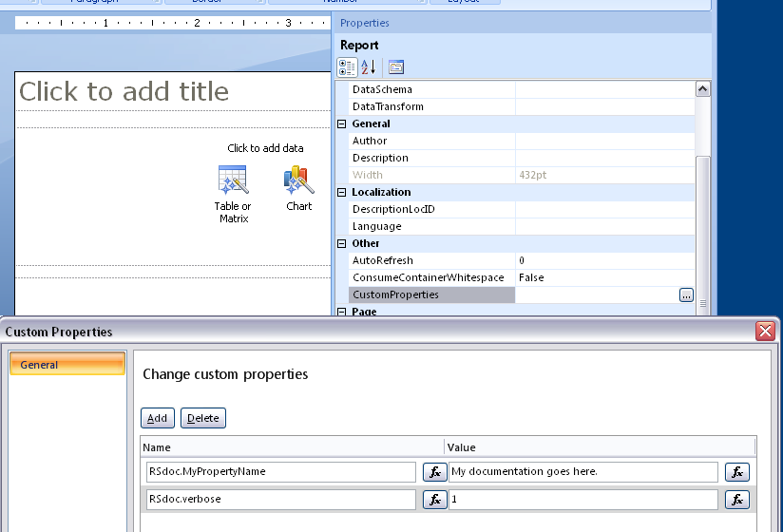Open expression editor for RSdoc.verbose name
The height and width of the screenshot is (532, 783).
(434, 500)
